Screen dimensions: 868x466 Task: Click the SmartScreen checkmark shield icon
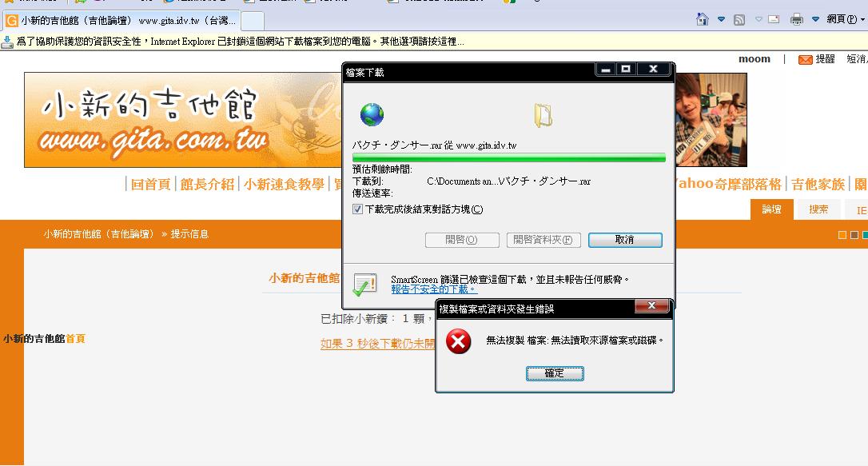tap(364, 285)
